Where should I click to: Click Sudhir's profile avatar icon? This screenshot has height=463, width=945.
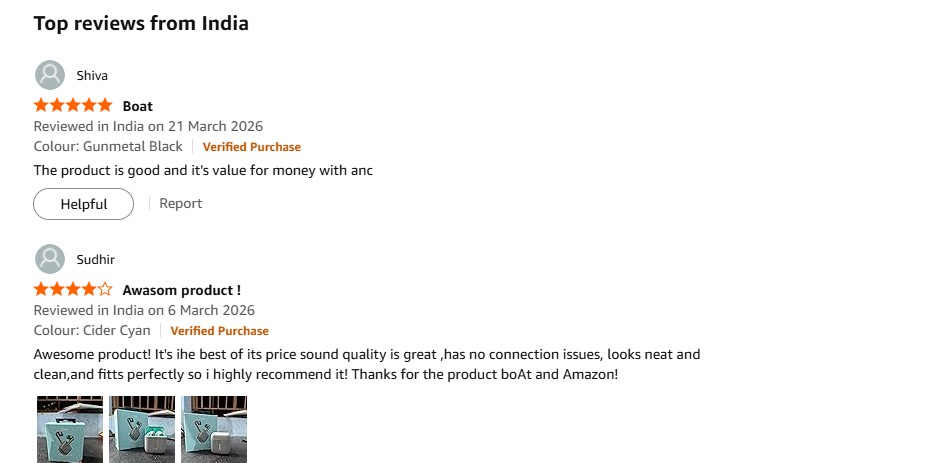[x=50, y=259]
